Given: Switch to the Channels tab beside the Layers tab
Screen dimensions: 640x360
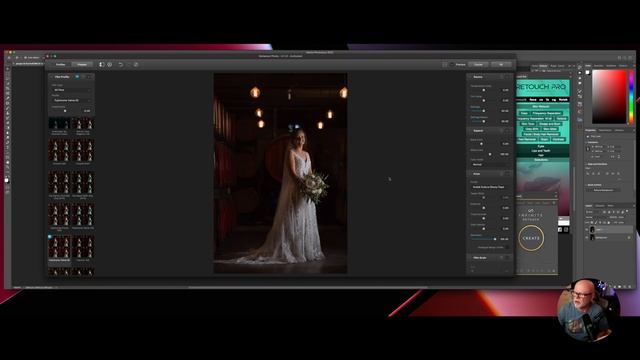Looking at the screenshot, I should pos(600,205).
